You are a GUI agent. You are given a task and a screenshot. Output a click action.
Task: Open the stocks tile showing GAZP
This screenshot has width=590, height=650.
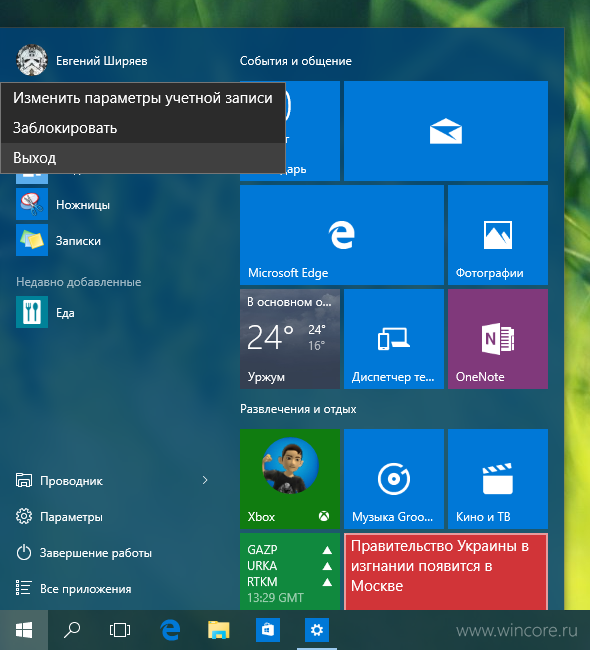290,571
